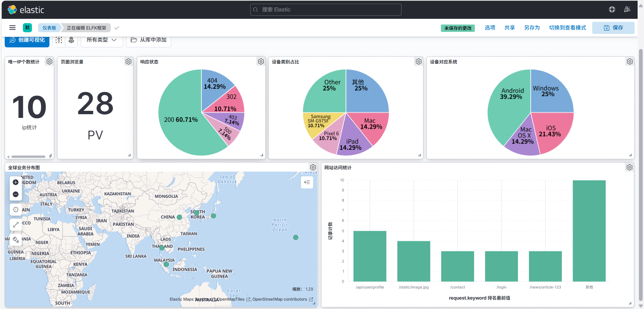This screenshot has height=309, width=644.
Task: Expand the 所有类型 dropdown
Action: tap(102, 40)
